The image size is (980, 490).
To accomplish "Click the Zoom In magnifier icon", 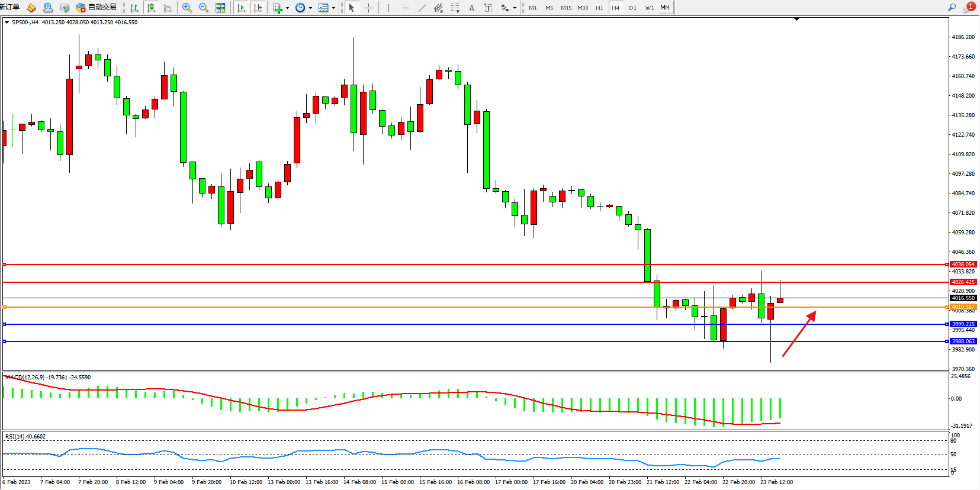I will (187, 8).
